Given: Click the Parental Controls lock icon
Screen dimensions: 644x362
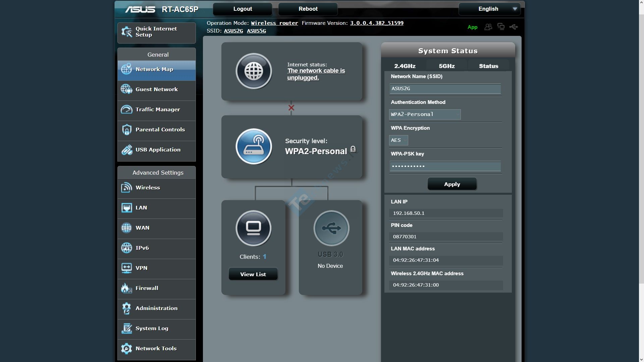Looking at the screenshot, I should (x=126, y=129).
